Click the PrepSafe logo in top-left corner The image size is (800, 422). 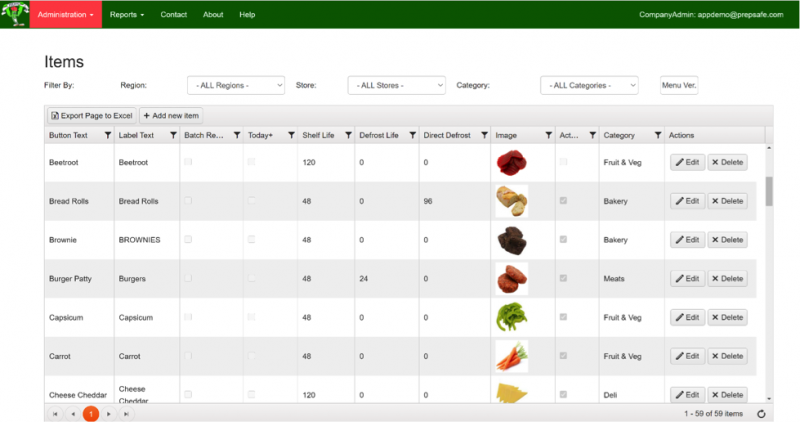click(15, 15)
